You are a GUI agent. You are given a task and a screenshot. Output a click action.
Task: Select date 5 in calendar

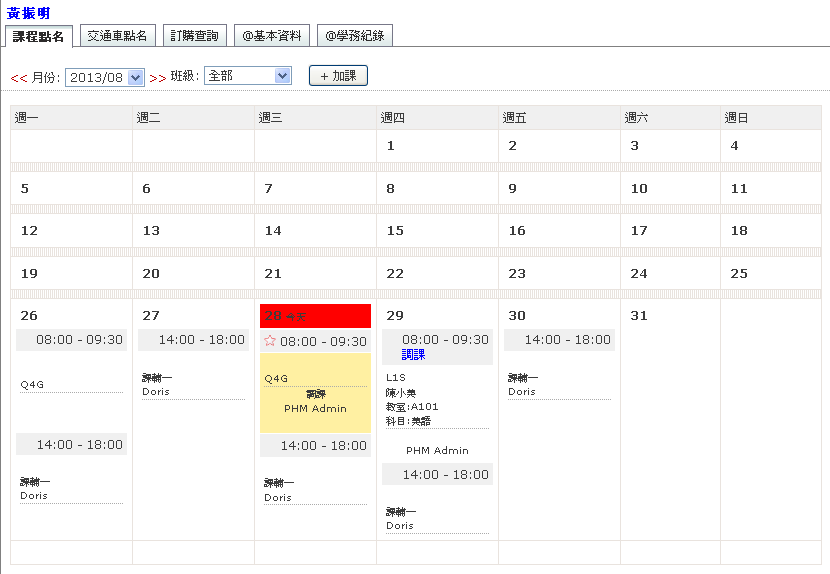[x=24, y=189]
